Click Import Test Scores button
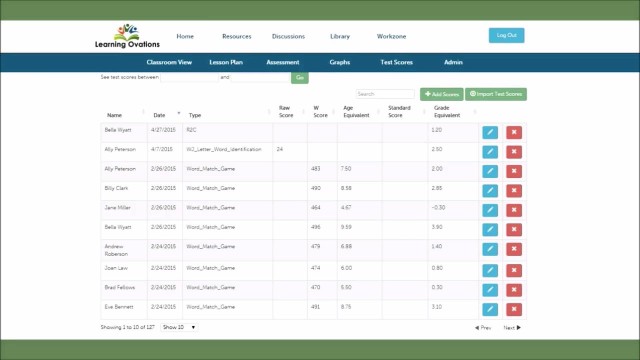Image resolution: width=640 pixels, height=360 pixels. 496,94
